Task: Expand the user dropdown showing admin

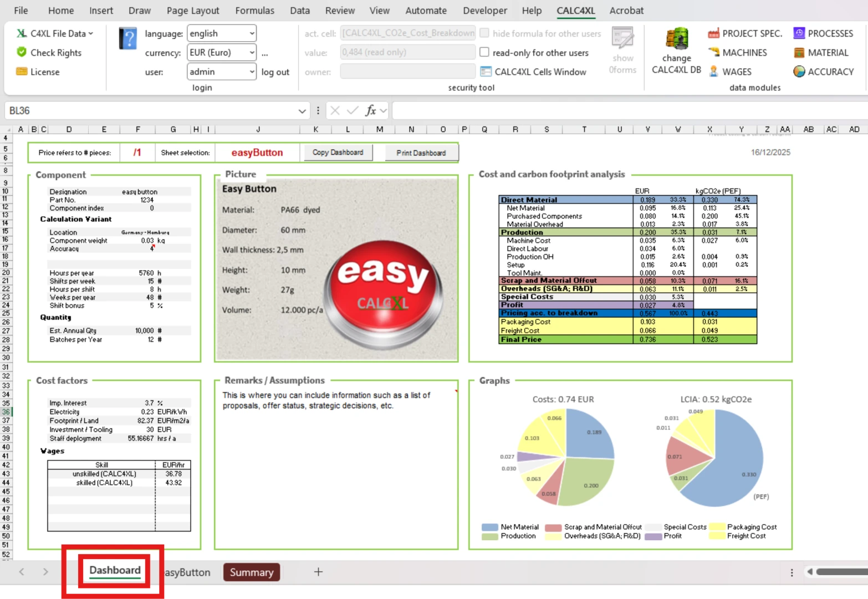Action: tap(252, 72)
